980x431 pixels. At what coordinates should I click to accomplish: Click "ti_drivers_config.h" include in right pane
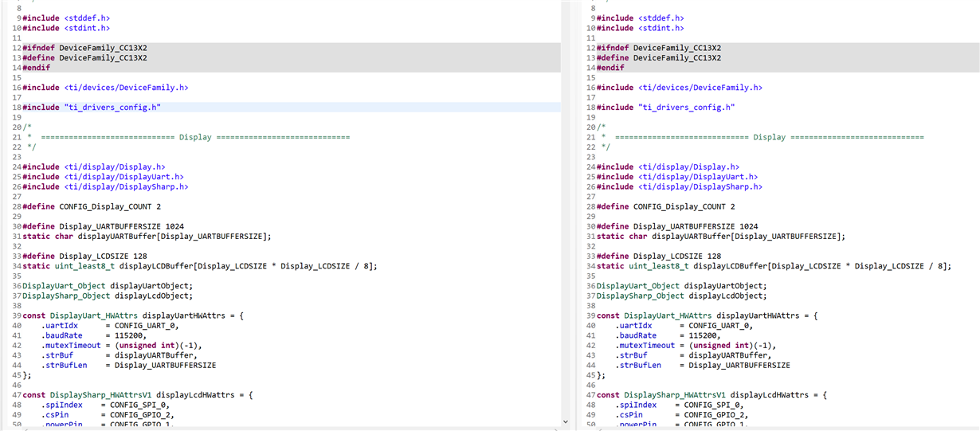[x=686, y=108]
